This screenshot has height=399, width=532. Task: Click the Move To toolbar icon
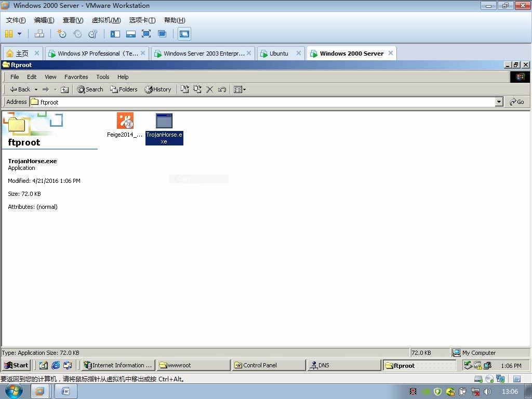(x=184, y=89)
